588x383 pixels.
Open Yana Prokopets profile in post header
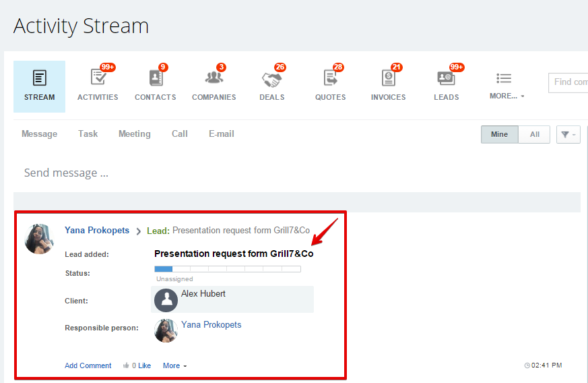(x=97, y=230)
